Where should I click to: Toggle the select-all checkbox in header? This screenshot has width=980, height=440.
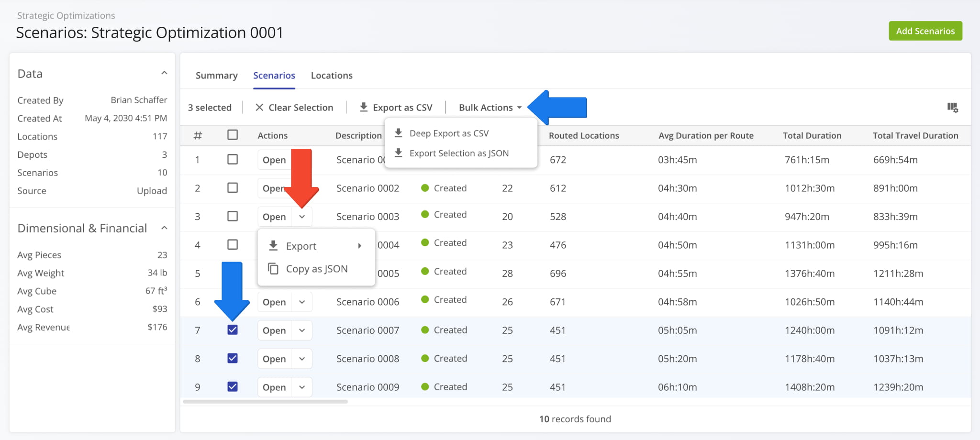[x=233, y=135]
